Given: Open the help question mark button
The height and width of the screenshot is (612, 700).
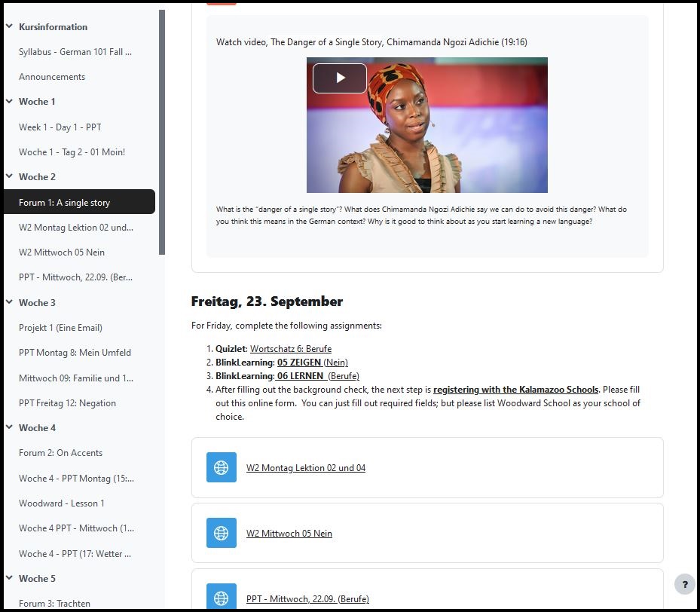Looking at the screenshot, I should [x=685, y=584].
